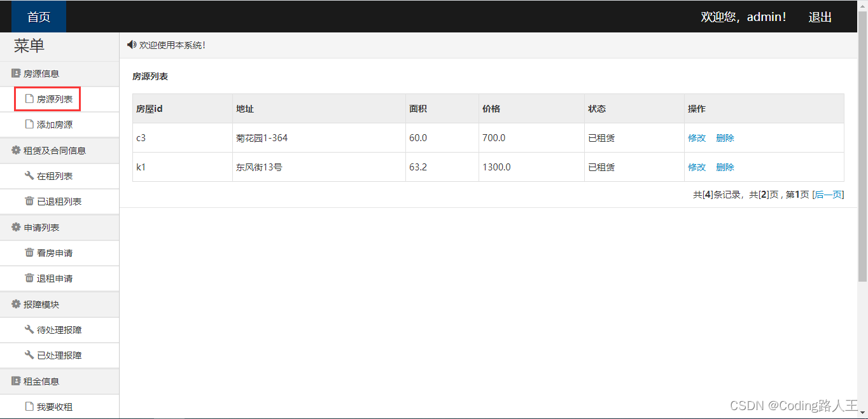Open the 已处理报障 menu item

(59, 355)
